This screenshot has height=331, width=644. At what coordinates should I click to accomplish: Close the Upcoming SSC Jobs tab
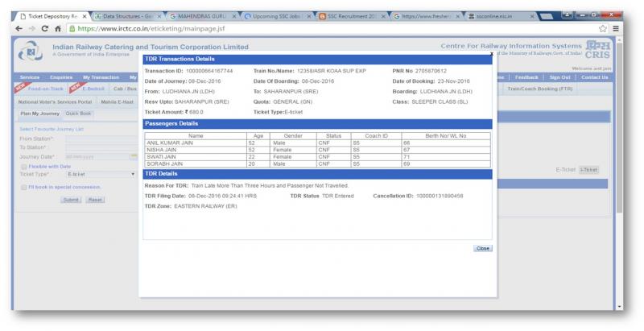pos(309,16)
